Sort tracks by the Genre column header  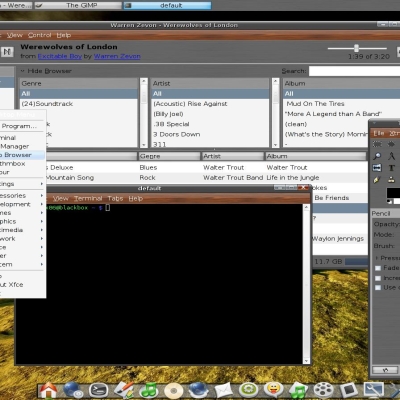[169, 156]
